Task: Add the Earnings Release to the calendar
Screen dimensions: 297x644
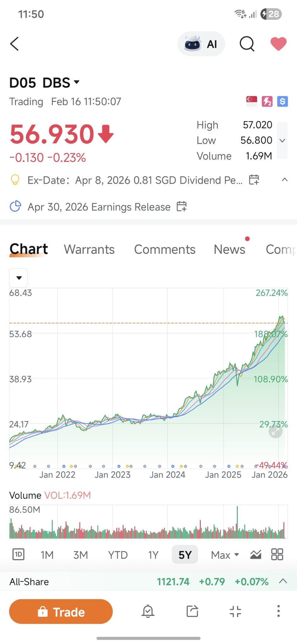Action: pyautogui.click(x=182, y=207)
